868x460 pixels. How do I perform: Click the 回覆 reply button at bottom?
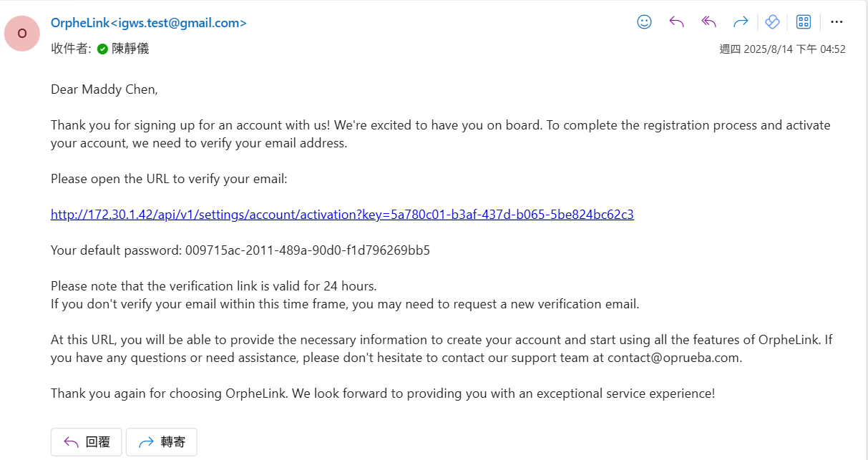(x=87, y=442)
